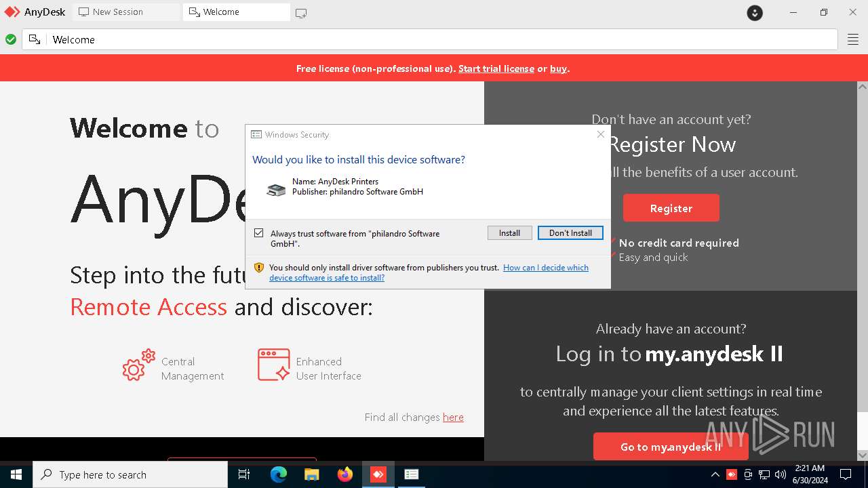Screen dimensions: 868x488
Task: Click the AnyDesk tray icon
Action: (732, 474)
